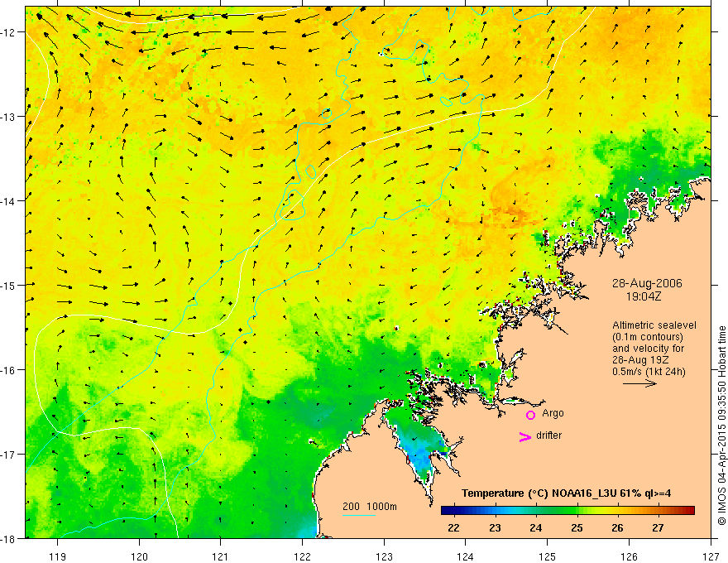Click the Temperature NOAA16_L3U title text
Viewport: 728px width, 563px height.
point(566,493)
